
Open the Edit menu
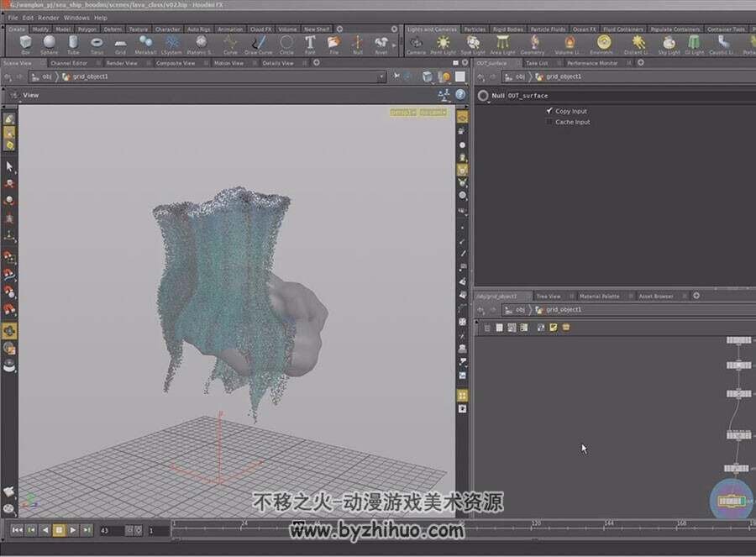pyautogui.click(x=29, y=18)
